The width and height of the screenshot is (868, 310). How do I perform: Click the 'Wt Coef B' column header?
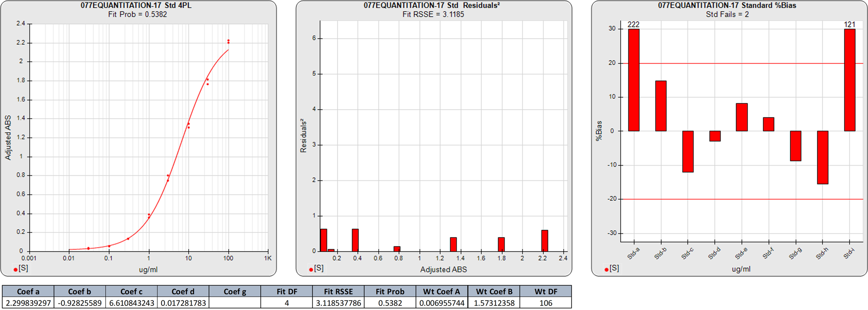point(494,291)
